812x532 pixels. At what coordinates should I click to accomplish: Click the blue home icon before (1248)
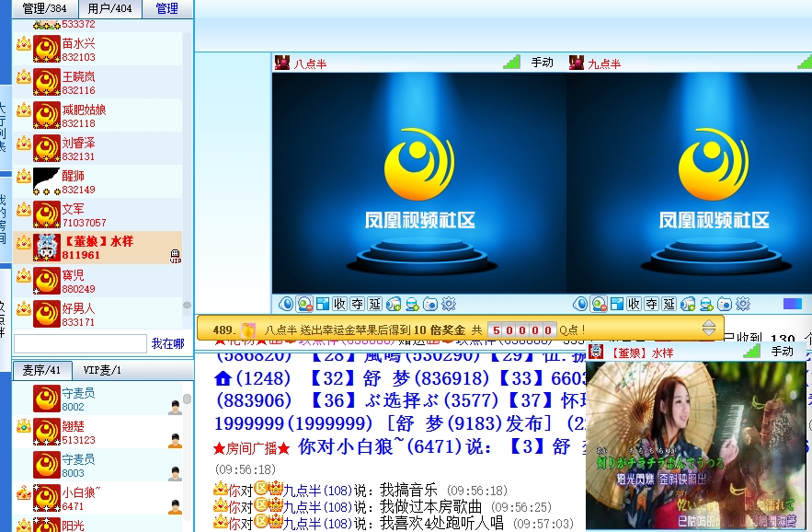pos(223,378)
